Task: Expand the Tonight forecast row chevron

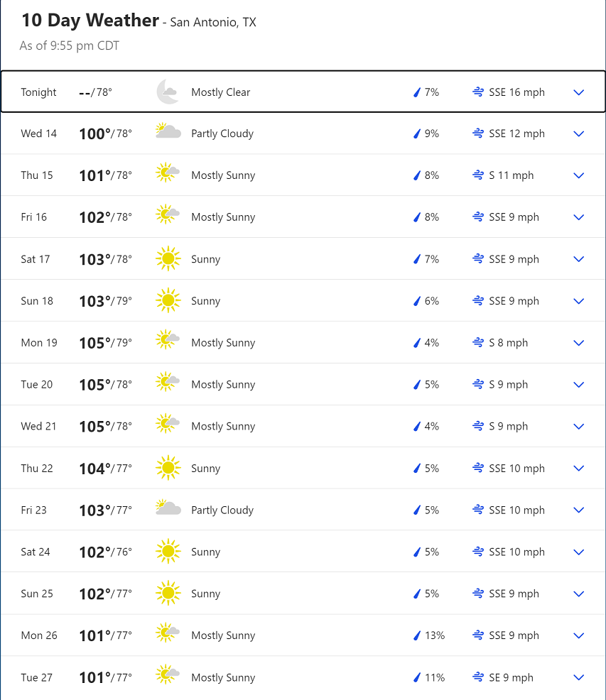Action: coord(579,92)
